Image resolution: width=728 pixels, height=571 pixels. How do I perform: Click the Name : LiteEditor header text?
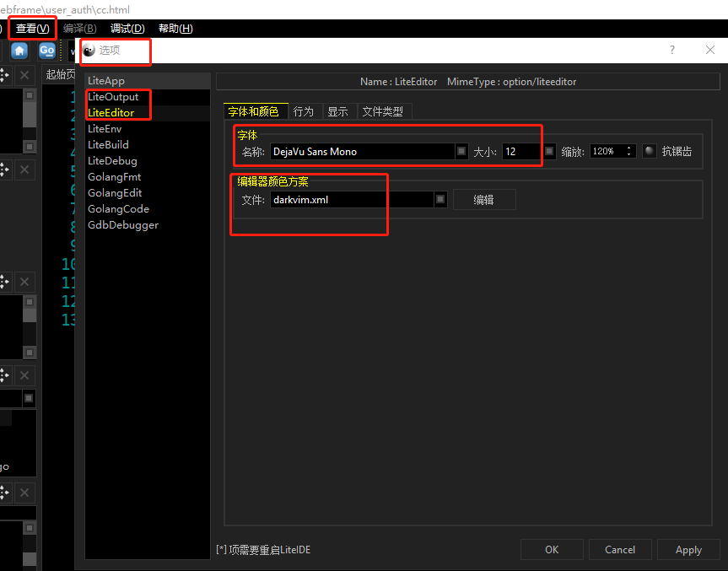[398, 82]
